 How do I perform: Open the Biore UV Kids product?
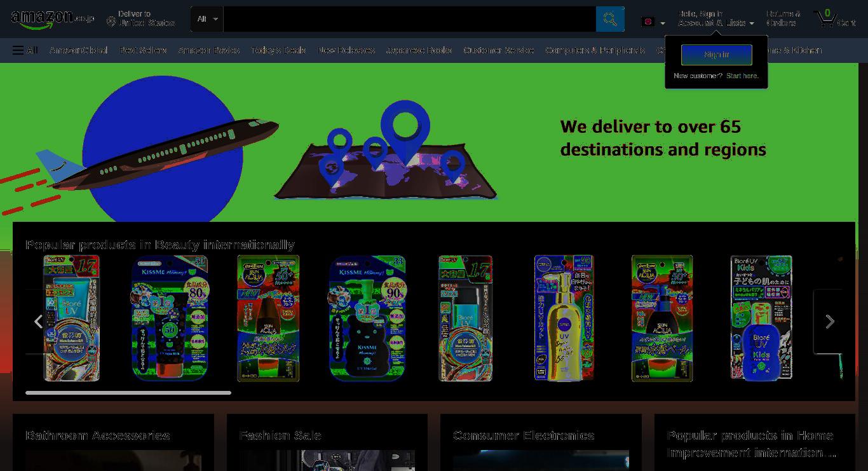[x=761, y=318]
